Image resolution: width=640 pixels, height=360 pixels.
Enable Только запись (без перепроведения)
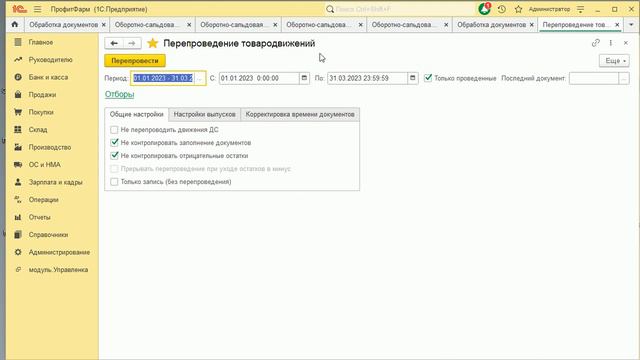pos(114,182)
